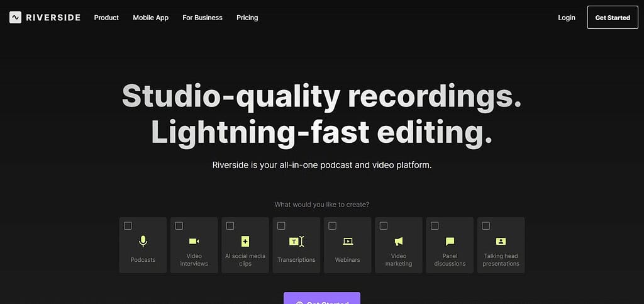Check the Video interviews checkbox

point(179,226)
